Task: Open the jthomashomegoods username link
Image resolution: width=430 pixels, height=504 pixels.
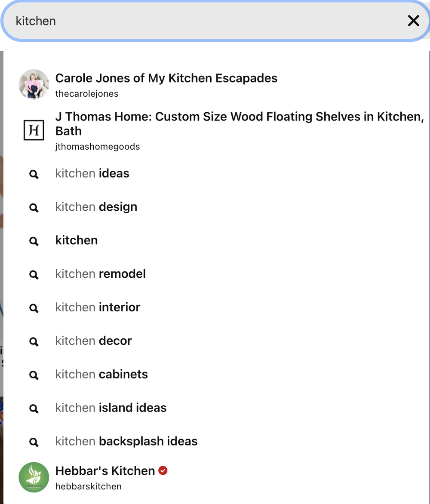Action: (x=97, y=147)
